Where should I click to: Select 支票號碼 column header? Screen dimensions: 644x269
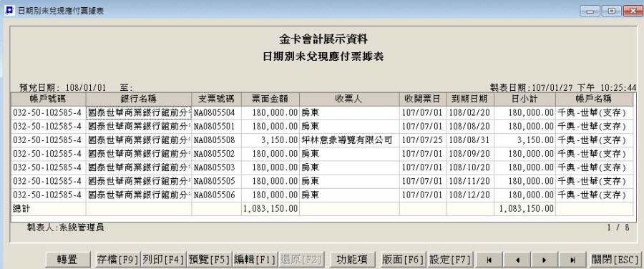216,99
